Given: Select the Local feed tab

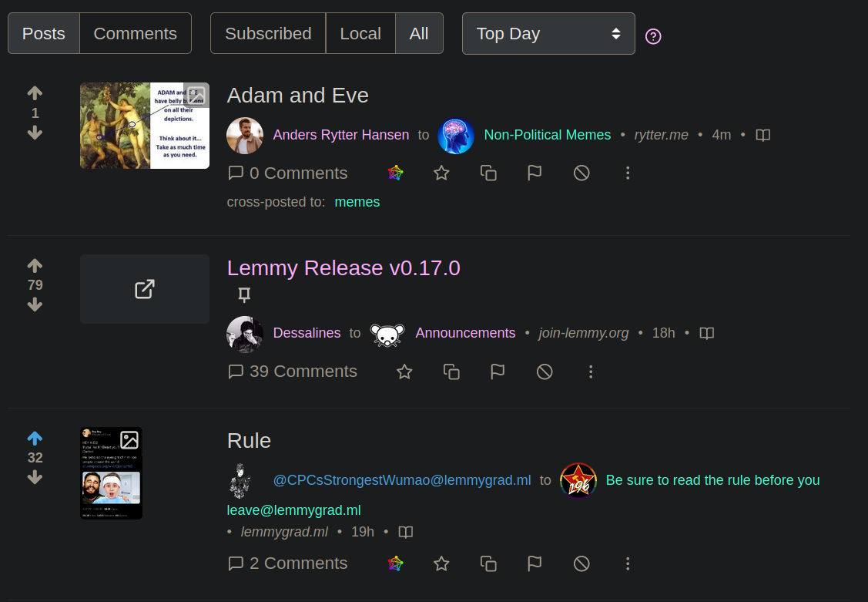Looking at the screenshot, I should (x=360, y=33).
